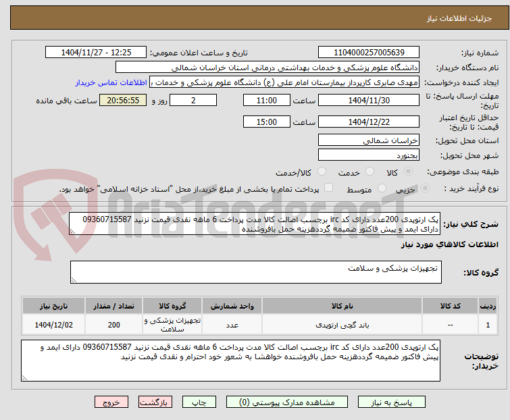The width and height of the screenshot is (510, 420).
Task: Click the item code cell showing --
Action: [450, 324]
